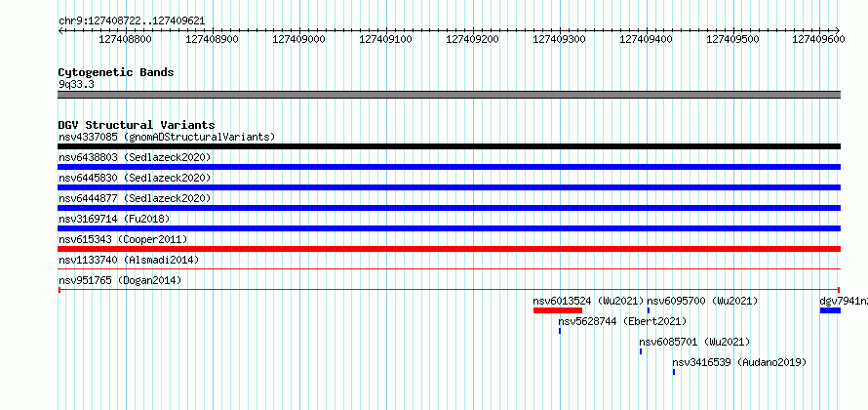Open the Cytogenetic Bands track title

click(x=116, y=72)
